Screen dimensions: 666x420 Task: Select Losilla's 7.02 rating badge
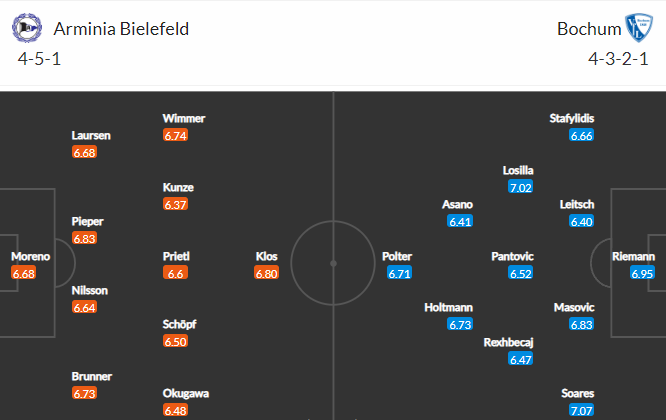[x=520, y=187]
